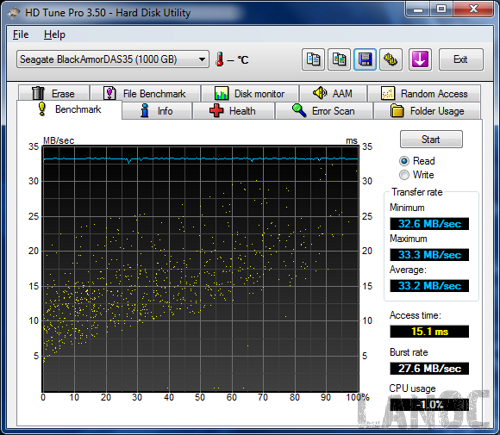This screenshot has height=435, width=500.
Task: Select the Benchmark tab
Action: click(69, 109)
